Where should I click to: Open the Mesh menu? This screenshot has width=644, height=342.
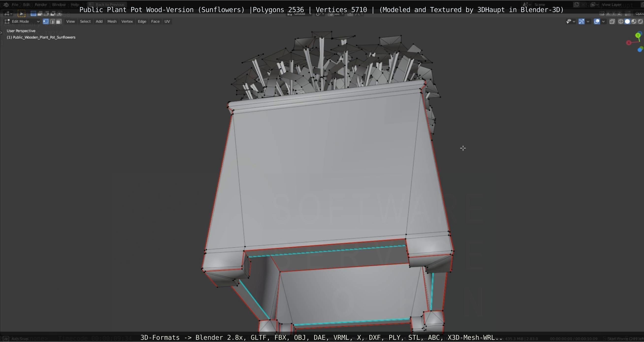(112, 21)
